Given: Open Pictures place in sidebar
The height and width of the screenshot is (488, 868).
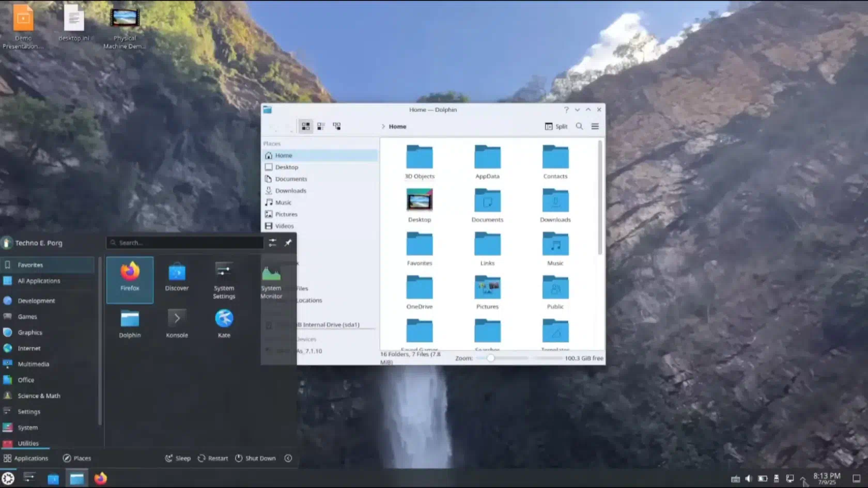Looking at the screenshot, I should click(320, 214).
